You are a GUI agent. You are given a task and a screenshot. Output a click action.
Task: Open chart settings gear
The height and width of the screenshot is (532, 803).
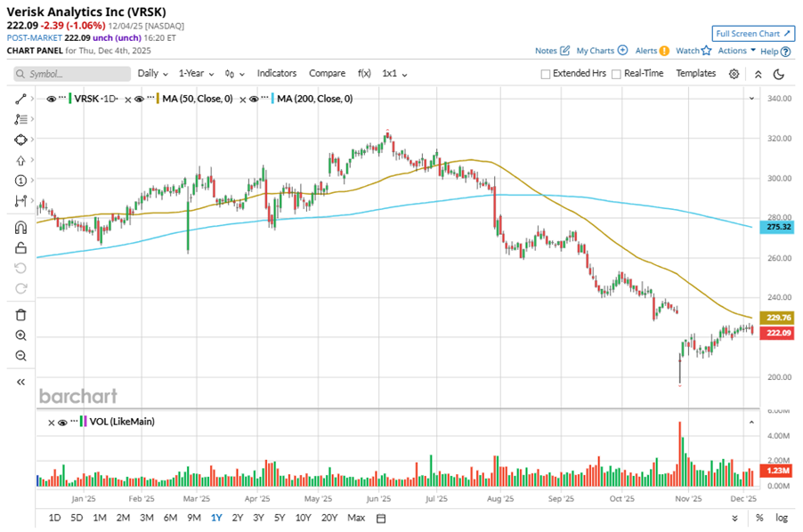click(734, 74)
